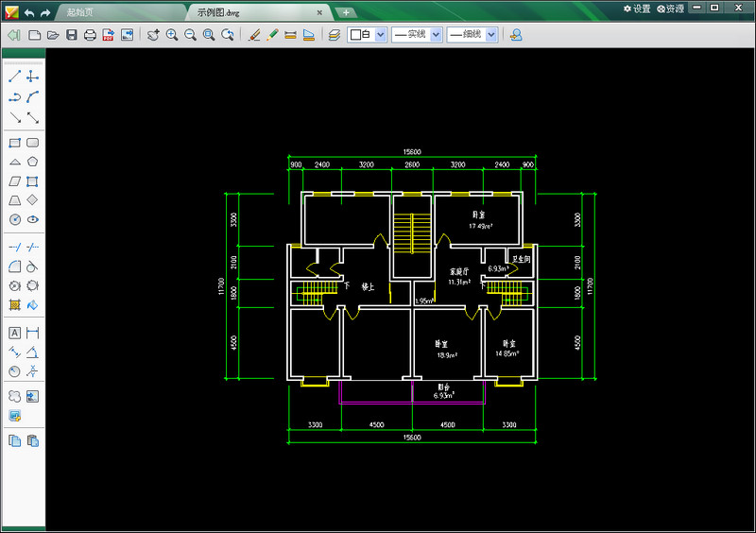Export drawing using the PDF icon
756x533 pixels.
pyautogui.click(x=108, y=35)
